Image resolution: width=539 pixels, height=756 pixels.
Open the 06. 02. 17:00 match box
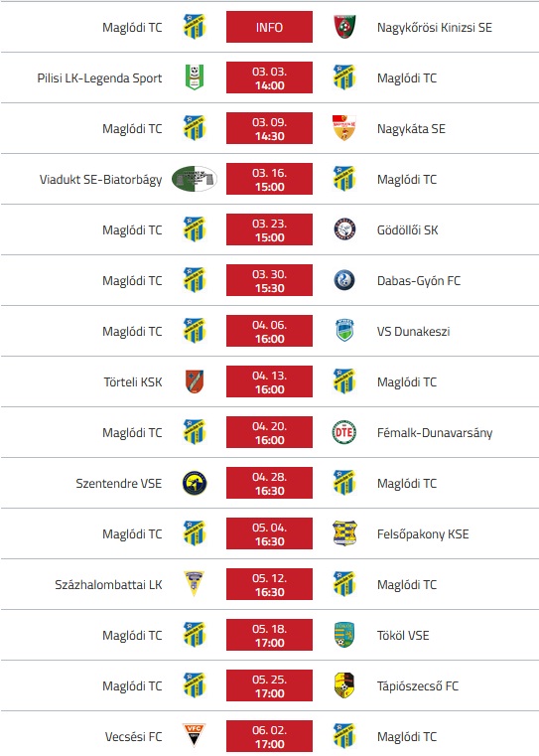(269, 736)
